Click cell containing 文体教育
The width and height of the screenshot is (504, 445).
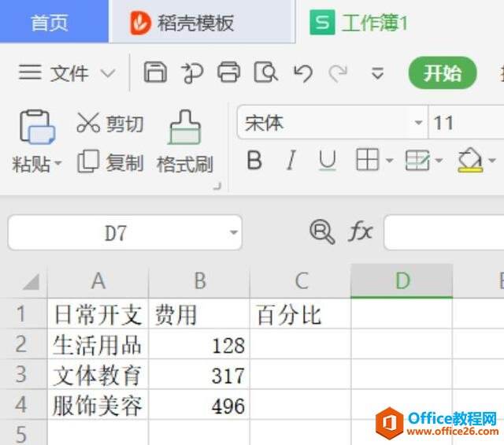[98, 375]
